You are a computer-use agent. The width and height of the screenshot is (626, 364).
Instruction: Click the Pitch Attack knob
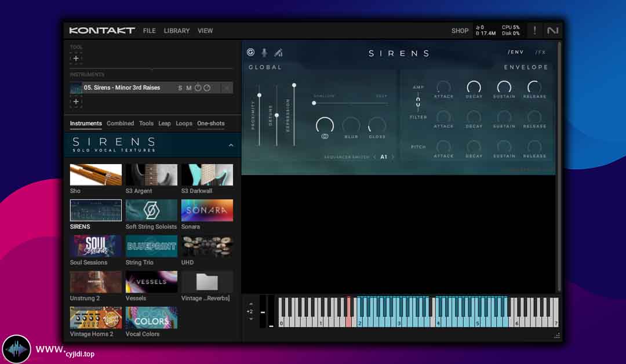[443, 147]
